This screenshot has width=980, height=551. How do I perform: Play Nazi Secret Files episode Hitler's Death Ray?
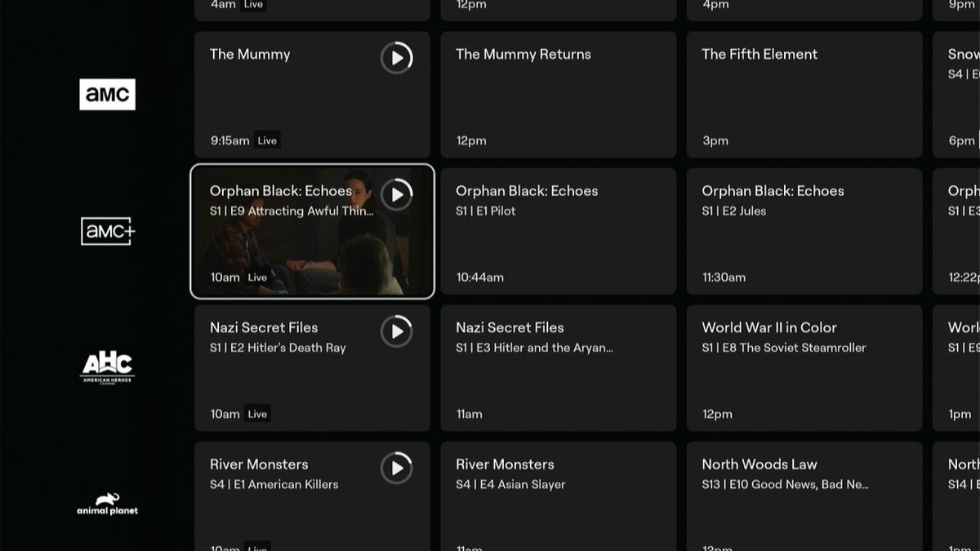[397, 331]
